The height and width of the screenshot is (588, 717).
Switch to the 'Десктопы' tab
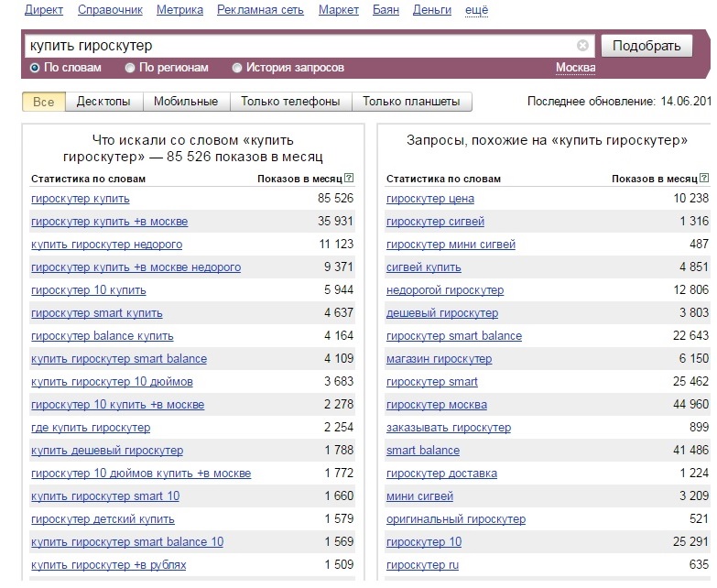[x=103, y=102]
